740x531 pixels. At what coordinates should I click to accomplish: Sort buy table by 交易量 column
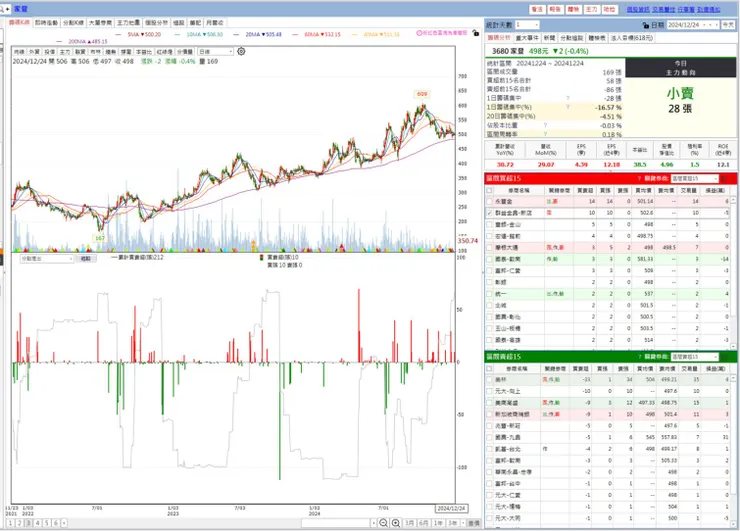tap(689, 190)
